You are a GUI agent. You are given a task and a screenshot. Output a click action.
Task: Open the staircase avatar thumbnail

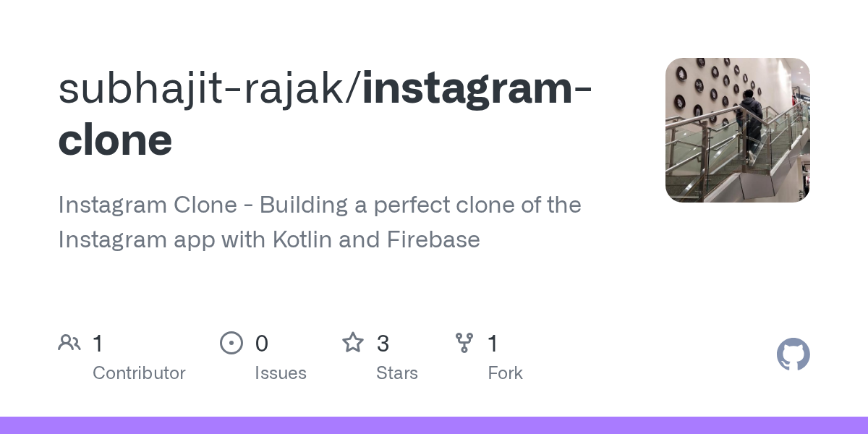coord(737,130)
